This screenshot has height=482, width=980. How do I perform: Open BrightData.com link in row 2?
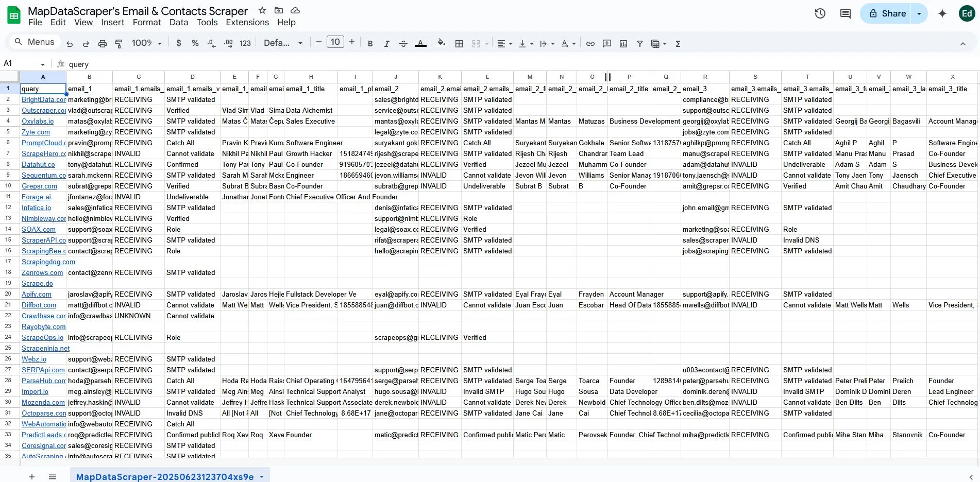[x=44, y=99]
